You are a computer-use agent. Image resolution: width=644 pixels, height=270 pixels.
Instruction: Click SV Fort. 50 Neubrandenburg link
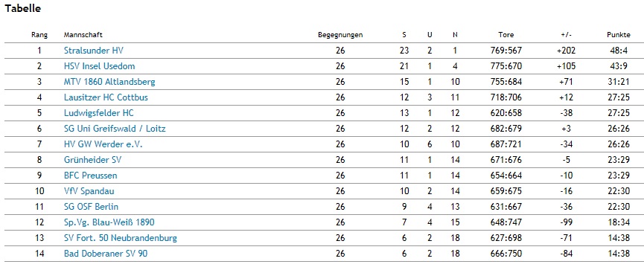pos(121,237)
